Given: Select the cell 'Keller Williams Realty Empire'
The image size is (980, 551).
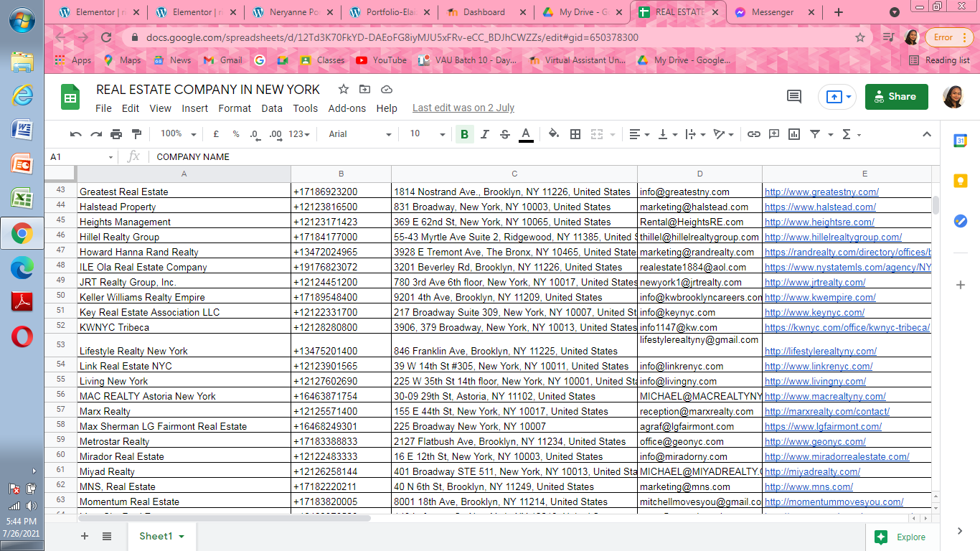Looking at the screenshot, I should pyautogui.click(x=184, y=297).
